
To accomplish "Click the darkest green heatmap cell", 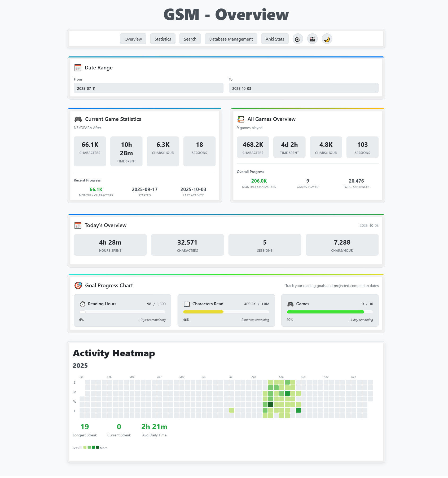I will [270, 405].
